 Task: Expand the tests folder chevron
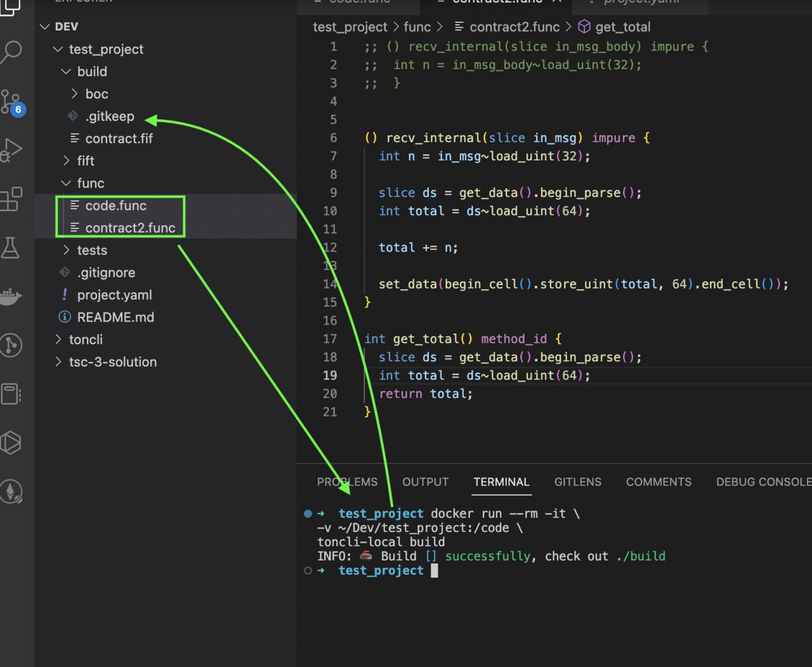tap(66, 250)
